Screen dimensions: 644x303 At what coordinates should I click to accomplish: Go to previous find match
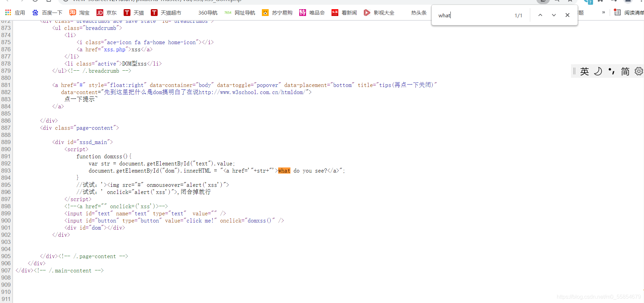click(540, 15)
